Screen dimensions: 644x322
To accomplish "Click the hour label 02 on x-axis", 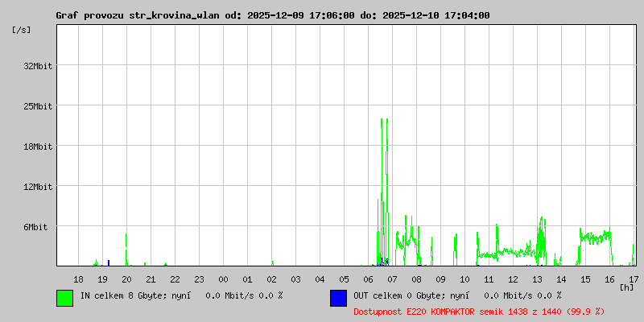I will 271,279.
